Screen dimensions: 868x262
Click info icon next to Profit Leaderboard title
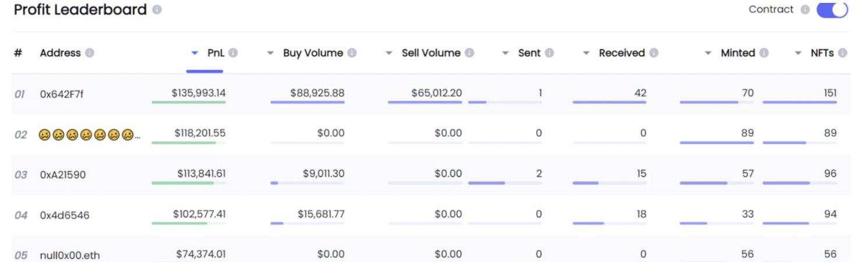tap(157, 10)
